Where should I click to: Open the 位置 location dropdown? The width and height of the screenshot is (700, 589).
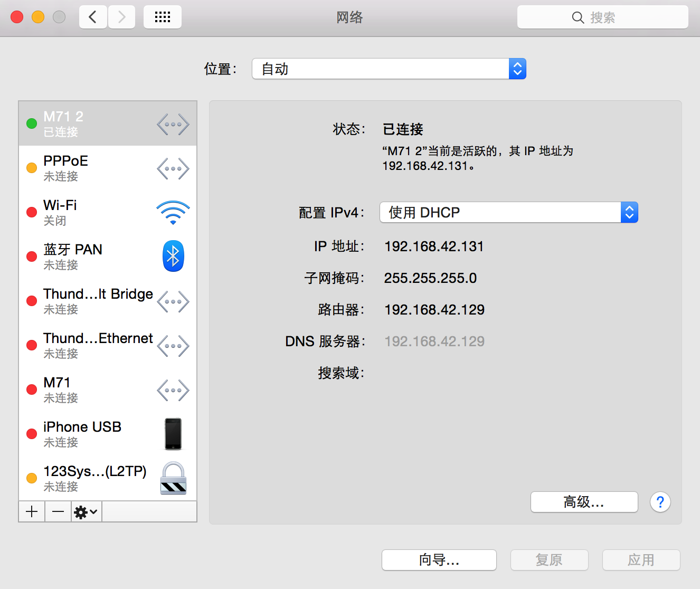click(x=389, y=69)
